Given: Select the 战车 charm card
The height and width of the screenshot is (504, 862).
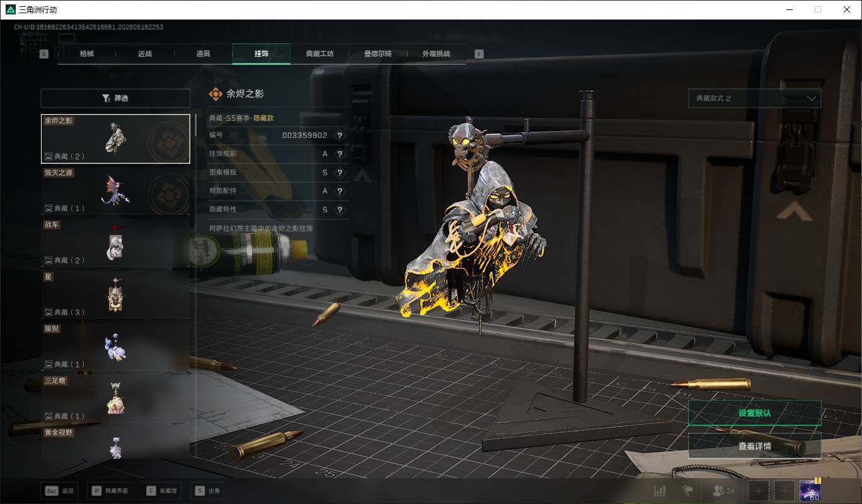Looking at the screenshot, I should (115, 243).
